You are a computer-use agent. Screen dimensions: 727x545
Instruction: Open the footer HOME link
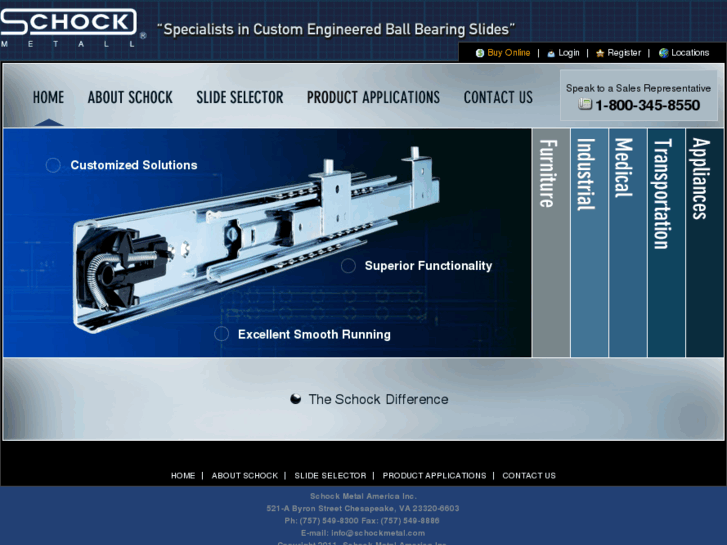[183, 475]
